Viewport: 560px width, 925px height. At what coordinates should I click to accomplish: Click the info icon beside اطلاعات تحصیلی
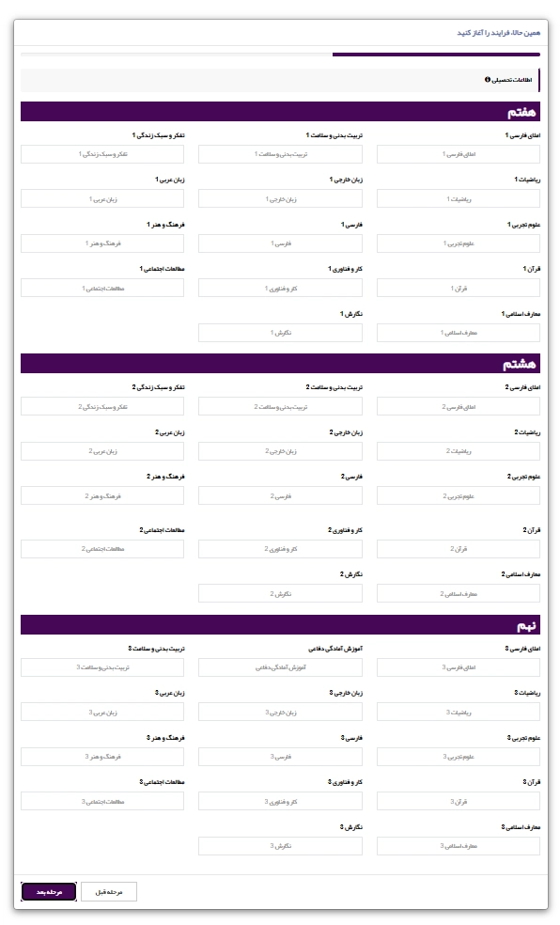tap(488, 80)
